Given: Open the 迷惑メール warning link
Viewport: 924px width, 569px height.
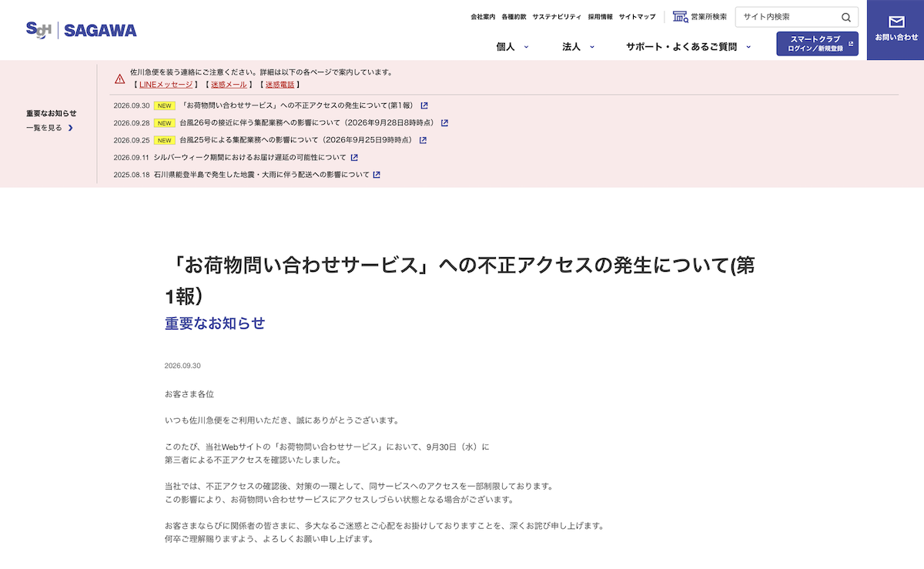Looking at the screenshot, I should click(229, 85).
